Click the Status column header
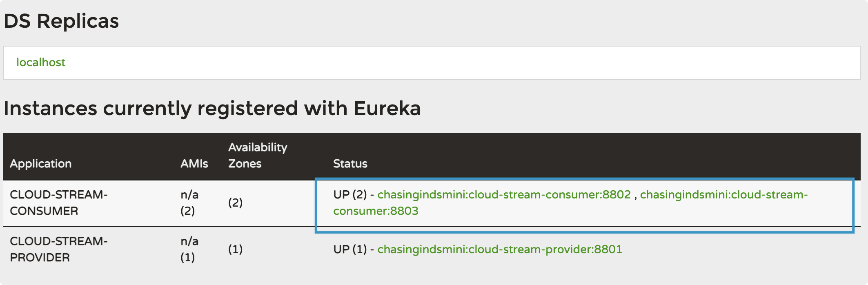The height and width of the screenshot is (285, 868). coord(350,164)
